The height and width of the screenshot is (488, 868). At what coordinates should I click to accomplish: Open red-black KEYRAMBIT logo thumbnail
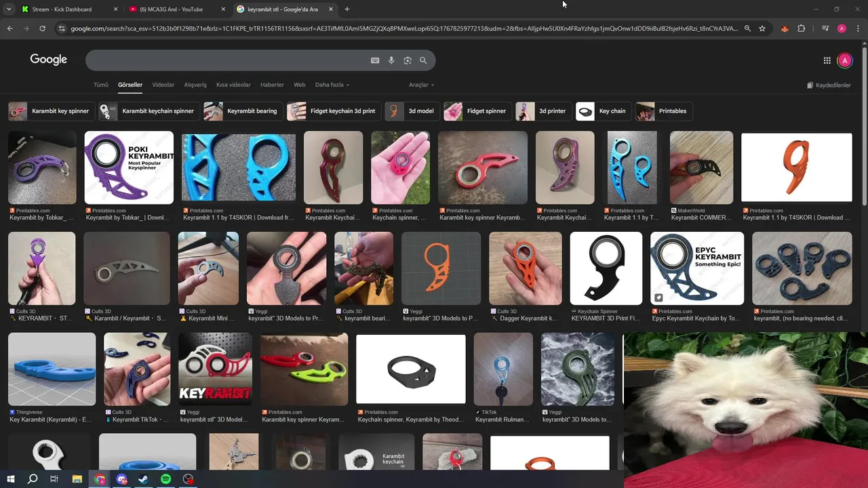coord(215,369)
